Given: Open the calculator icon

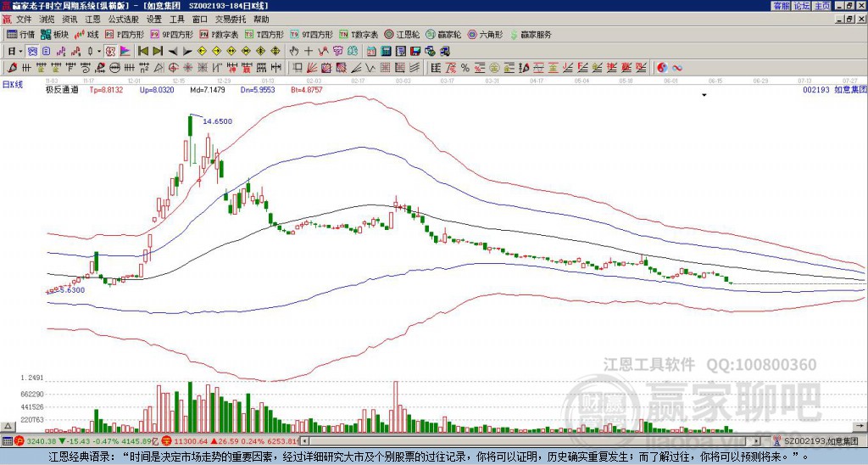Looking at the screenshot, I should [x=386, y=52].
